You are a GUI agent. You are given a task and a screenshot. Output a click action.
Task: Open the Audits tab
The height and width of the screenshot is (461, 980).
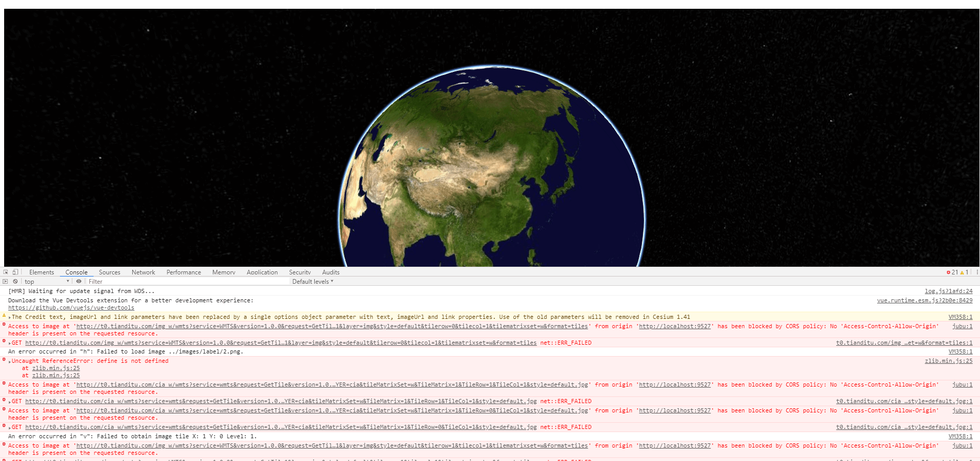(331, 272)
